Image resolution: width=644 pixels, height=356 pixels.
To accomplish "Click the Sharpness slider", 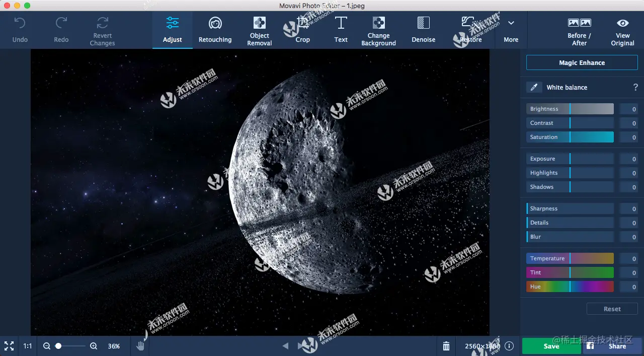I will click(x=570, y=208).
